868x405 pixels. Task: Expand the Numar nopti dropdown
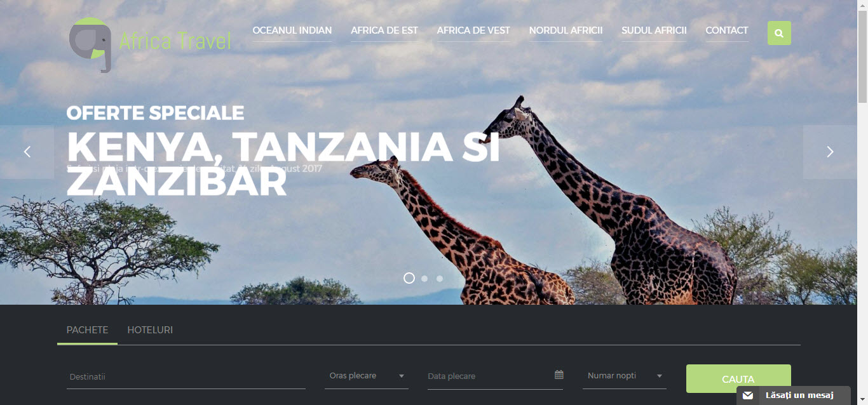(625, 376)
